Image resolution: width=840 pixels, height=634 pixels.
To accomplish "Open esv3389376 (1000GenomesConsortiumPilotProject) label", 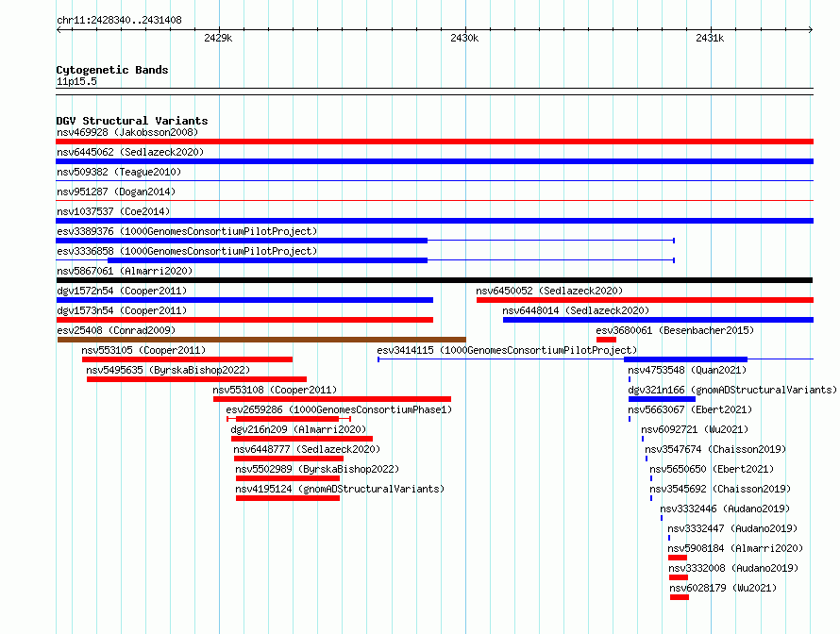I will click(187, 231).
